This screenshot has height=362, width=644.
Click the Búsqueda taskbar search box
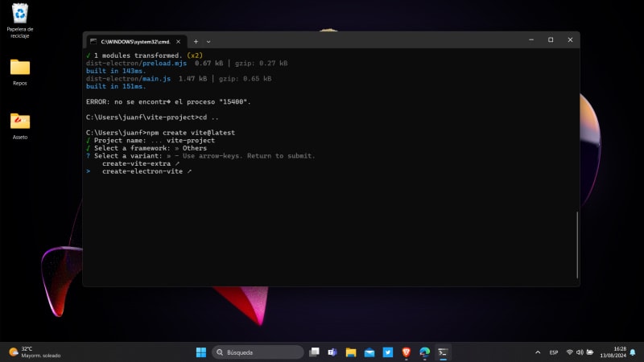coord(258,352)
